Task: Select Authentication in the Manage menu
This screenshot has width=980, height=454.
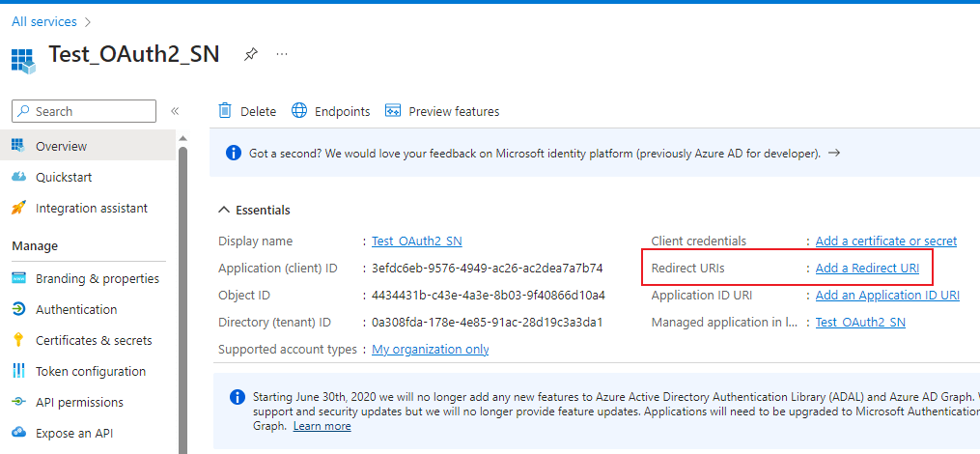Action: (x=76, y=309)
